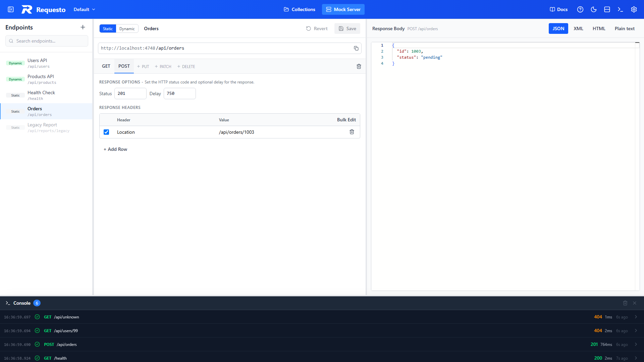
Task: Add a new endpoint with plus icon
Action: [83, 27]
